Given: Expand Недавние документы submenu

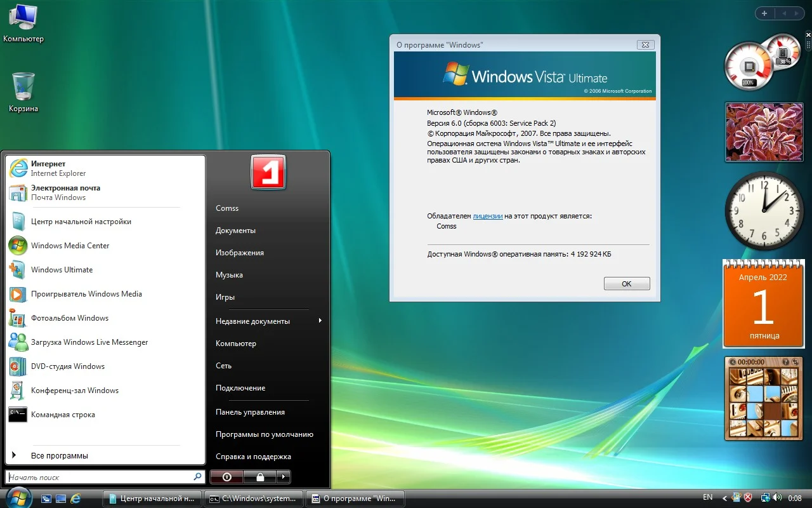Looking at the screenshot, I should point(269,321).
